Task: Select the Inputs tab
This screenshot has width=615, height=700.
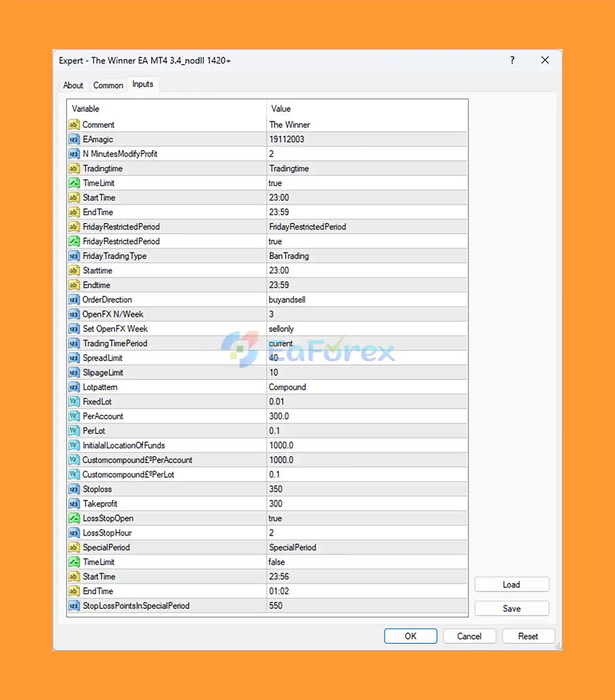Action: pos(143,84)
